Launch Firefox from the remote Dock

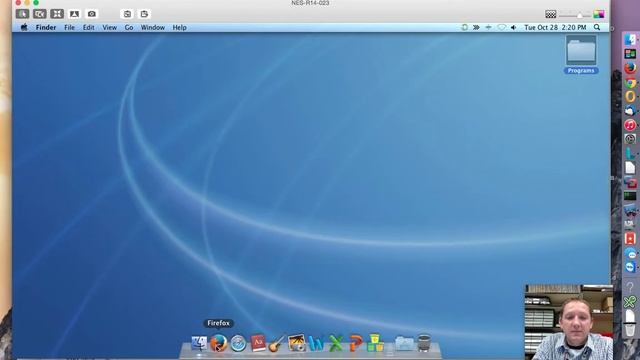[219, 343]
